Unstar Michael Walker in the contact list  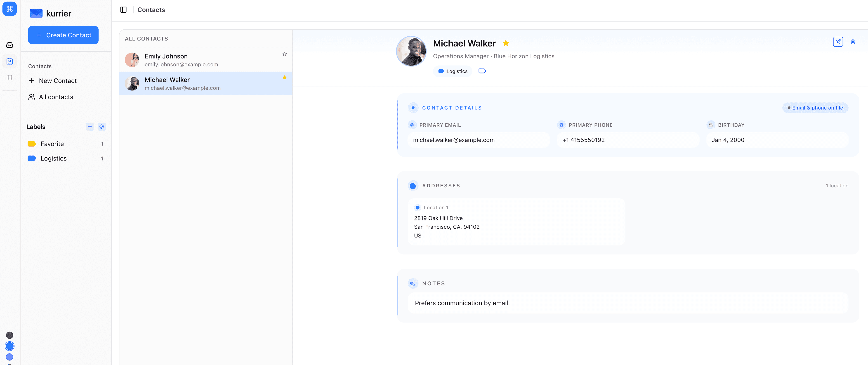tap(285, 77)
